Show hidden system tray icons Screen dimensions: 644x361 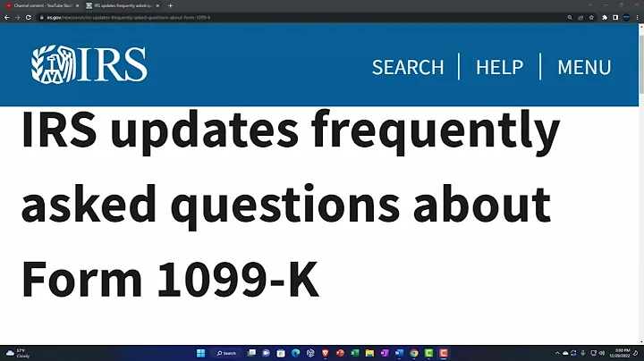557,353
